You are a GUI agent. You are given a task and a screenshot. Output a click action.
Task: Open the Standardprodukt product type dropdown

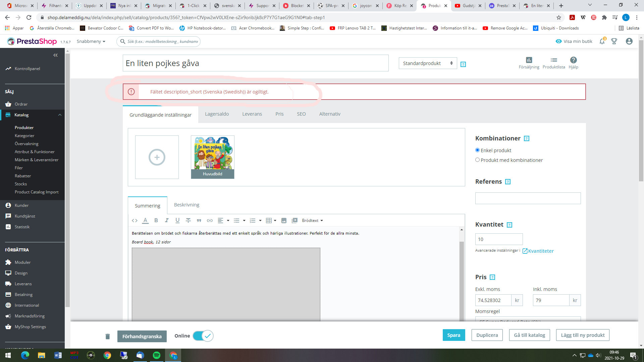428,63
